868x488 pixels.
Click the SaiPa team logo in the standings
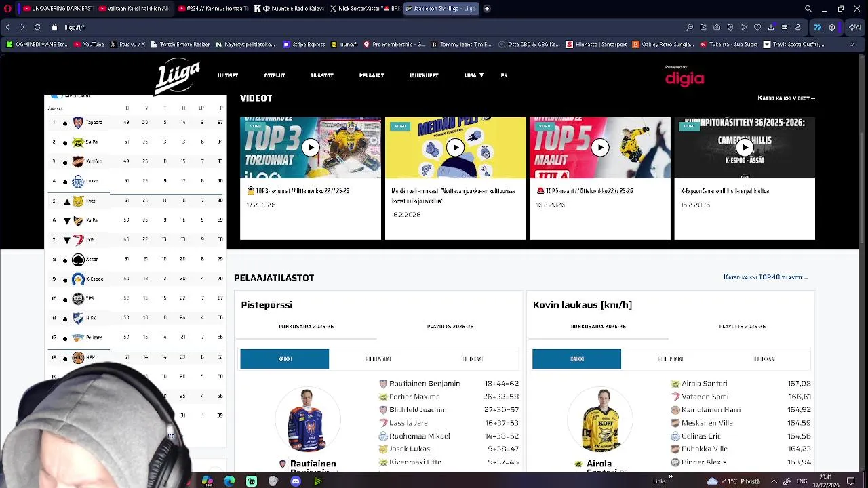78,142
